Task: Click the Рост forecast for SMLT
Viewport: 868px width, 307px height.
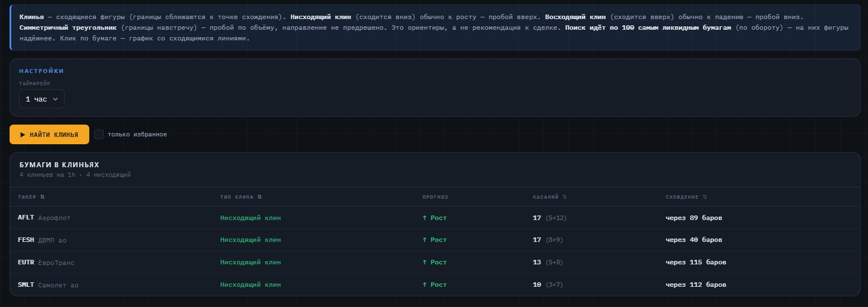Action: coord(435,285)
